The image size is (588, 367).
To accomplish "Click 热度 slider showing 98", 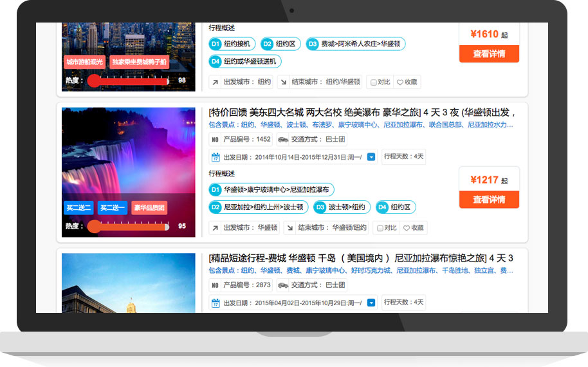I will click(128, 80).
